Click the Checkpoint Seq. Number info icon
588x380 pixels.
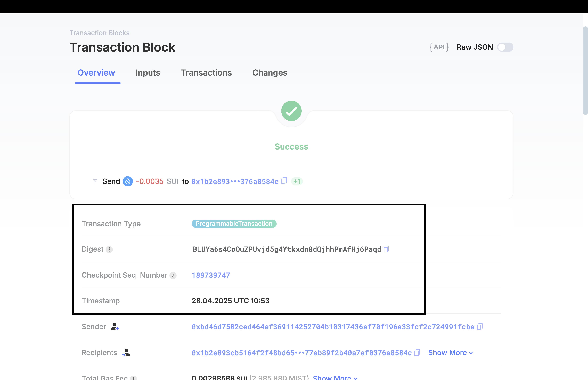click(x=173, y=275)
